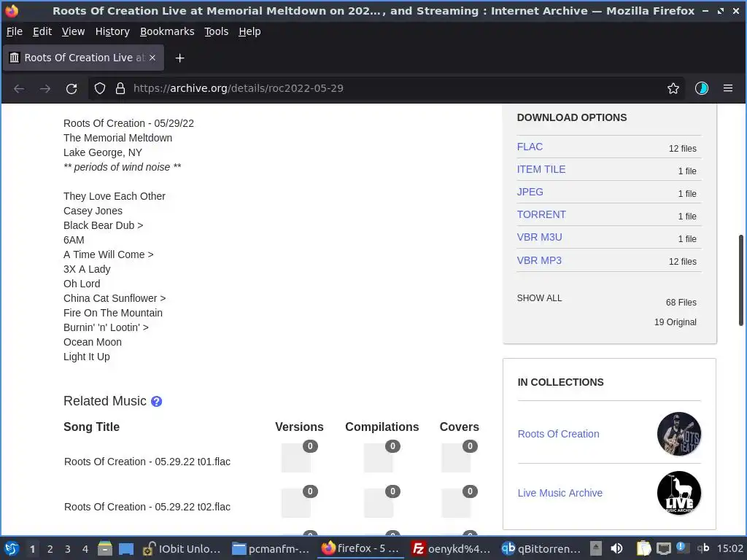Open the View menu
This screenshot has width=747, height=560.
74,31
